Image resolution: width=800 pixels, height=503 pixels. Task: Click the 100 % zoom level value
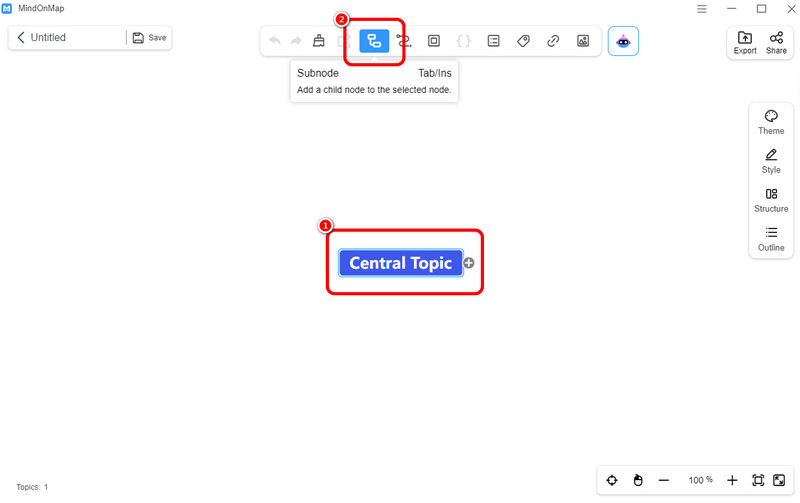(x=701, y=480)
